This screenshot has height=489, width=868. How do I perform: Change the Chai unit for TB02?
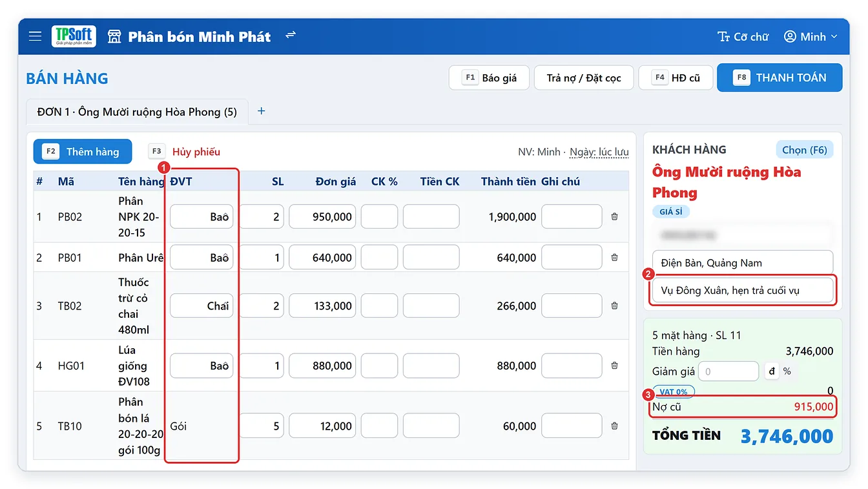[x=201, y=306]
